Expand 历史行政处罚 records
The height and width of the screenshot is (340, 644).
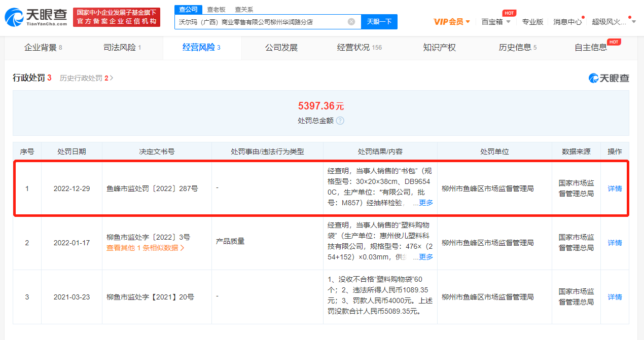86,78
